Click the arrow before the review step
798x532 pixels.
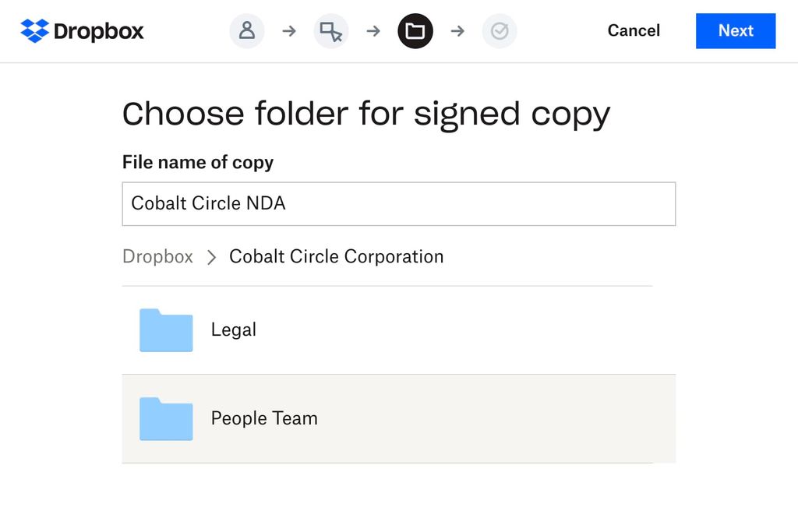pos(457,31)
